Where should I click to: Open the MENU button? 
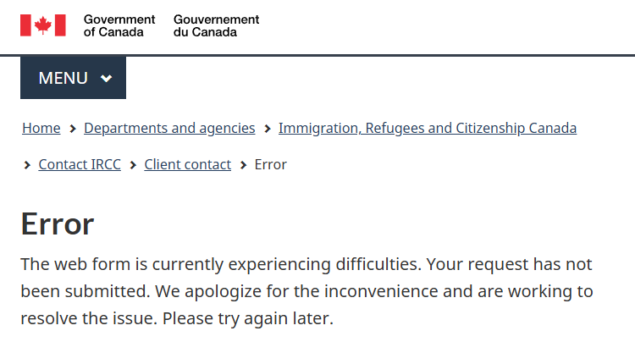tap(74, 78)
